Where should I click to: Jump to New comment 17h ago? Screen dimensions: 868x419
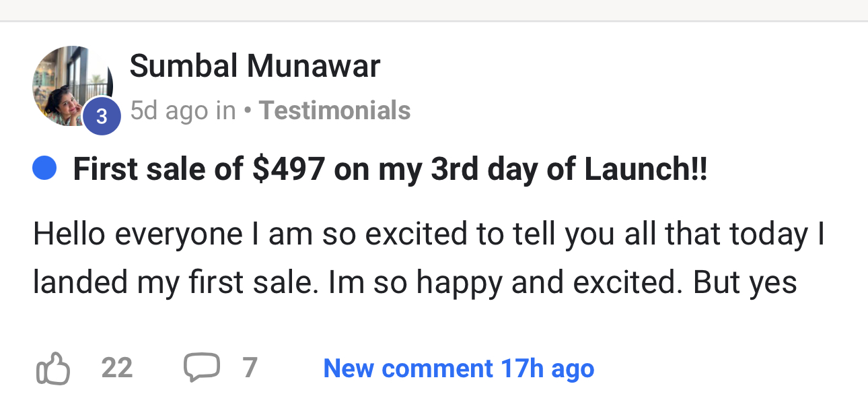pos(458,368)
